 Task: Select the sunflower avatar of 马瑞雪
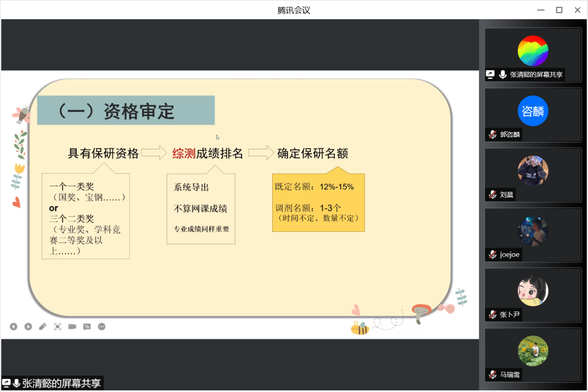(x=532, y=351)
